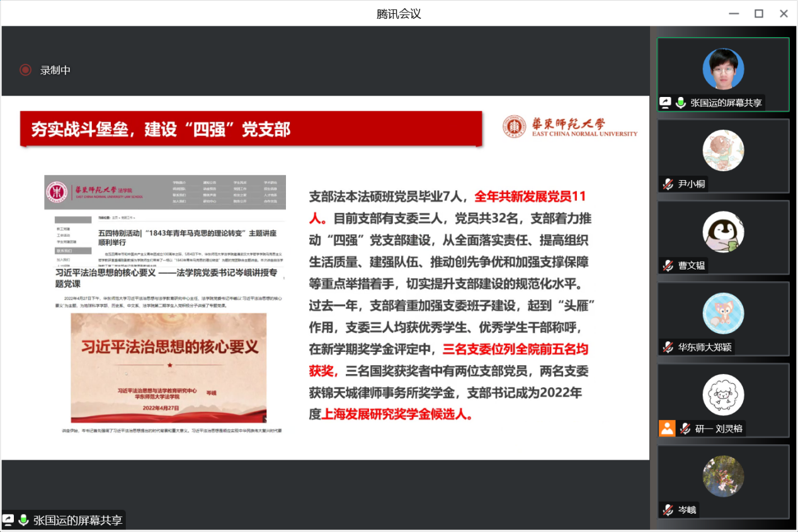Click the 录制中 recording status label
This screenshot has height=532, width=798.
tap(55, 71)
